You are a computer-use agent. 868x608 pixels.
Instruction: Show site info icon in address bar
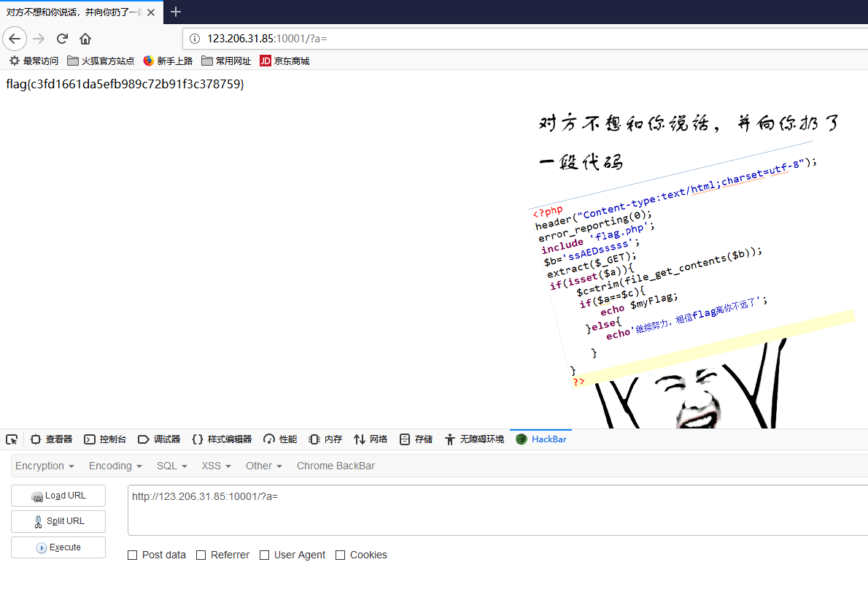[x=195, y=39]
